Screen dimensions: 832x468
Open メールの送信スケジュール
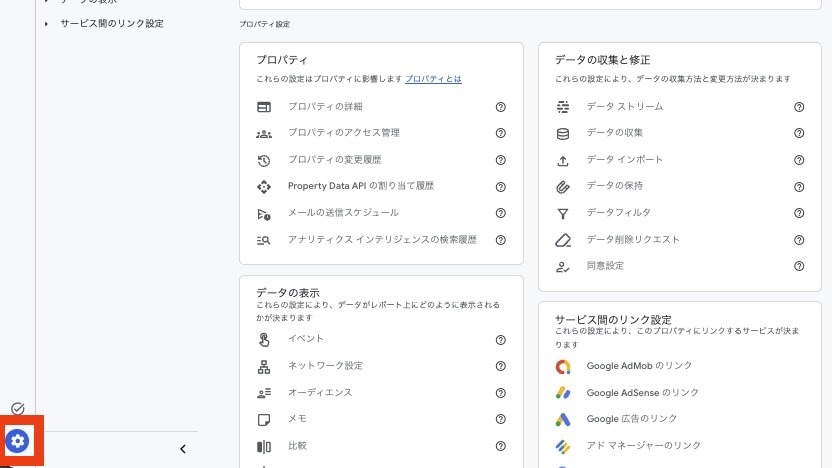pos(343,212)
